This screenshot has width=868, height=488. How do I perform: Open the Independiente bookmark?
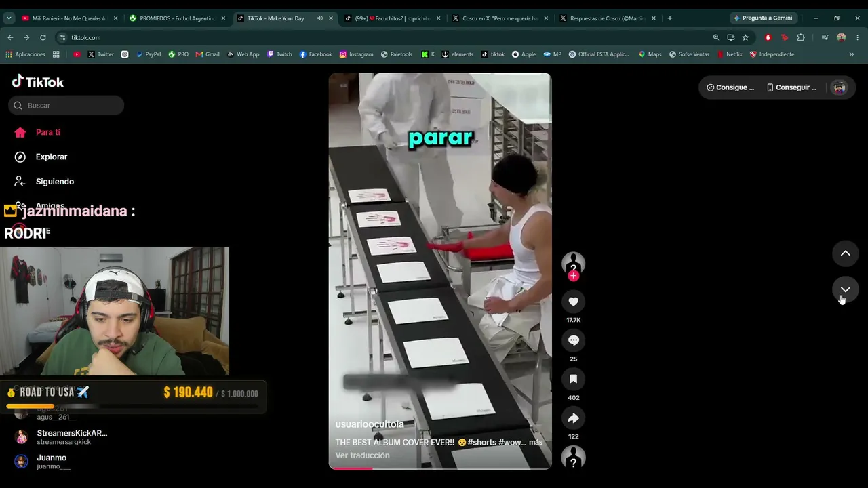(772, 54)
